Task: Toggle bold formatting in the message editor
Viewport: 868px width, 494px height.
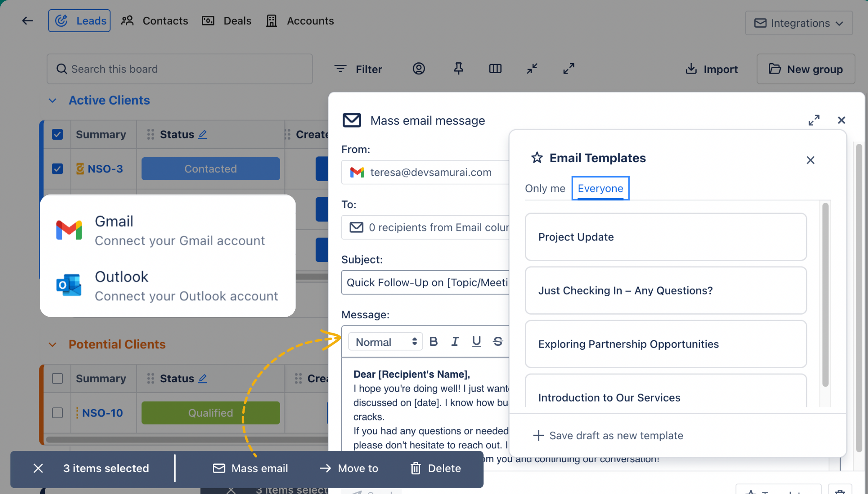Action: tap(434, 341)
